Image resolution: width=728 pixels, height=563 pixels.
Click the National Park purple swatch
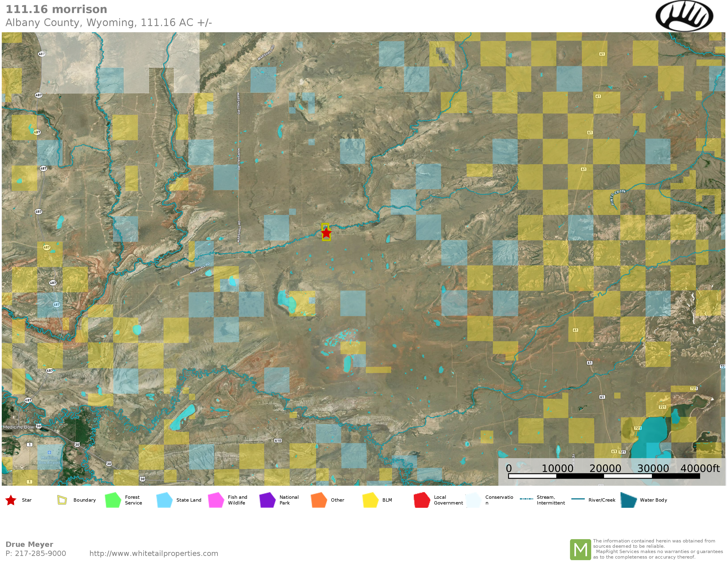(x=267, y=500)
